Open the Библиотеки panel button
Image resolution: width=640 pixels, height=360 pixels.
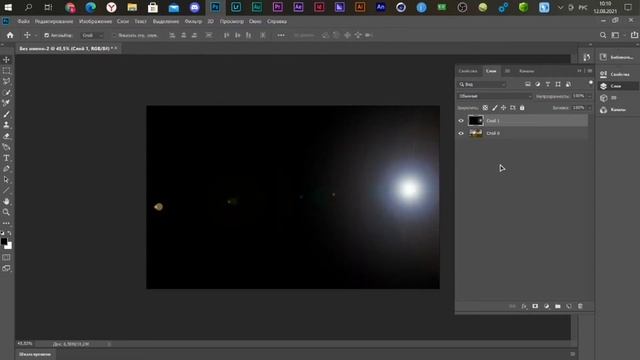coord(618,58)
